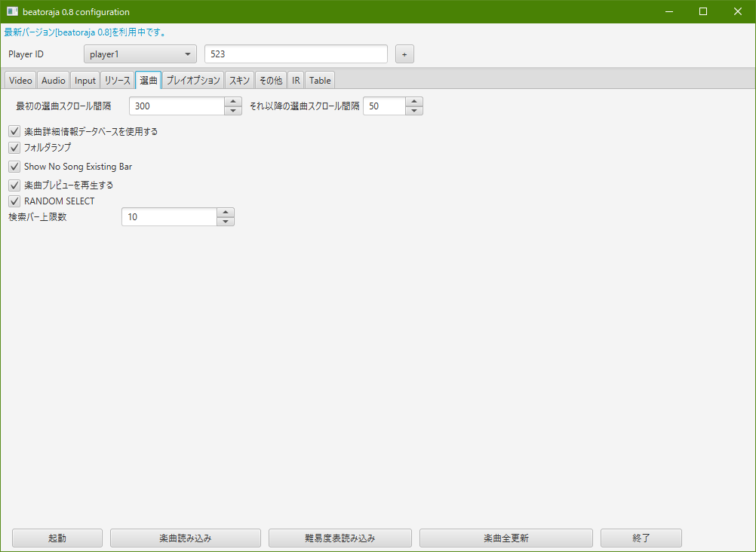The image size is (756, 552).
Task: Click the beatoraja app icon in title bar
Action: pos(13,11)
